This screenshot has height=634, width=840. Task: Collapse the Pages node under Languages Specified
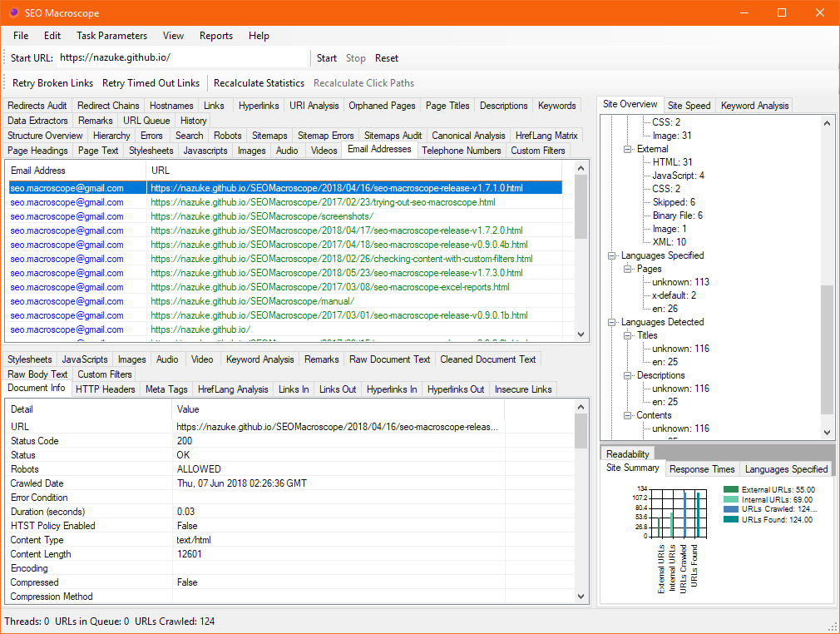coord(627,269)
